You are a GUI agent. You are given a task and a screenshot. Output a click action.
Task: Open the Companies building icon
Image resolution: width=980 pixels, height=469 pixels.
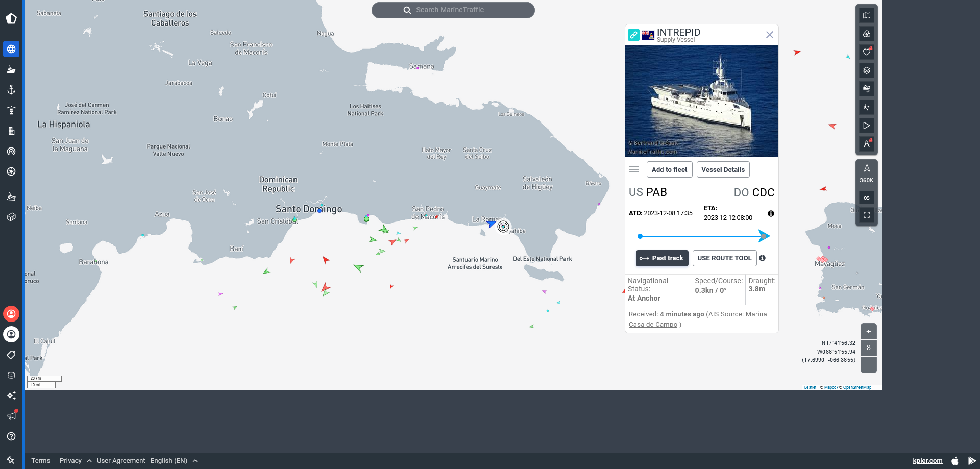pos(11,131)
